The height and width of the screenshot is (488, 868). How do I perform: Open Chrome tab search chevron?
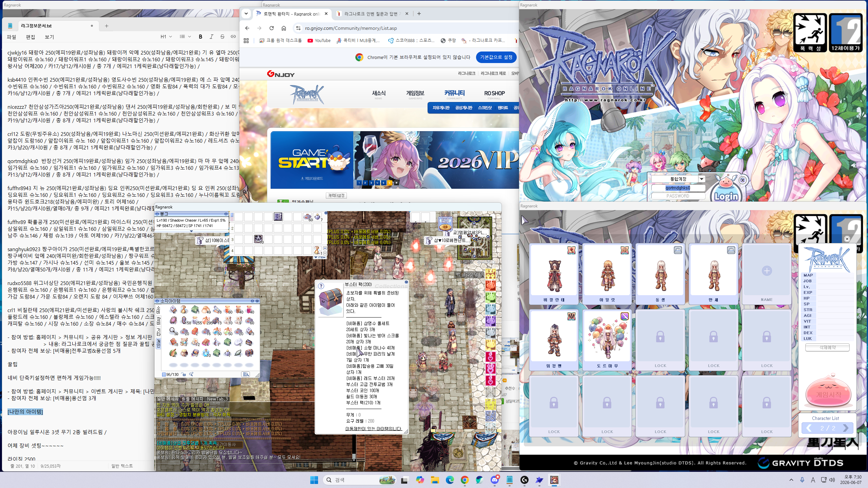(x=246, y=14)
